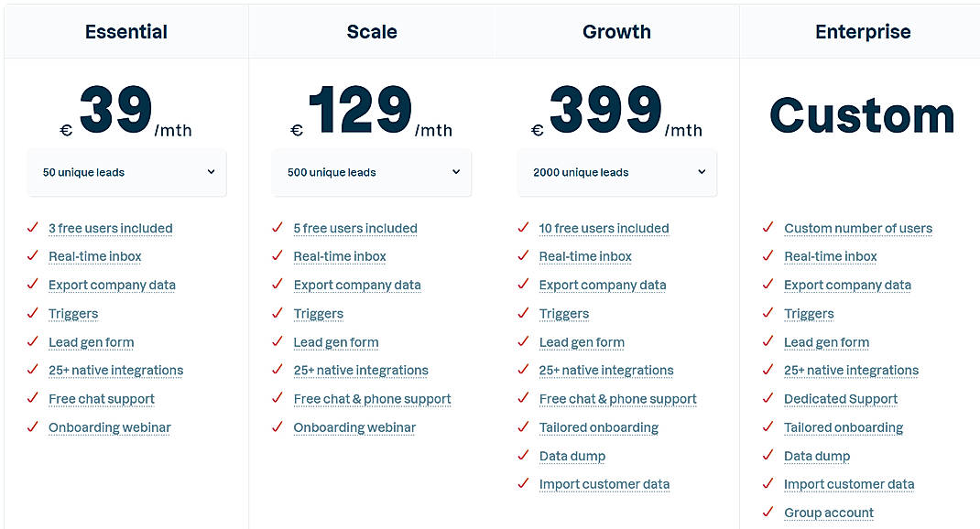
Task: Click the checkmark beside Growth's Import customer data
Action: (x=523, y=485)
